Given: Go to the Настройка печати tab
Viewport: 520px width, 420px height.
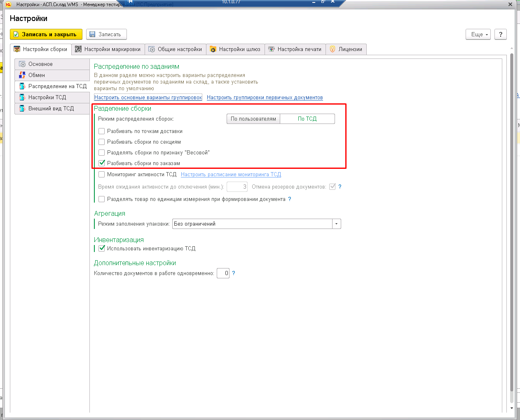Looking at the screenshot, I should point(295,49).
